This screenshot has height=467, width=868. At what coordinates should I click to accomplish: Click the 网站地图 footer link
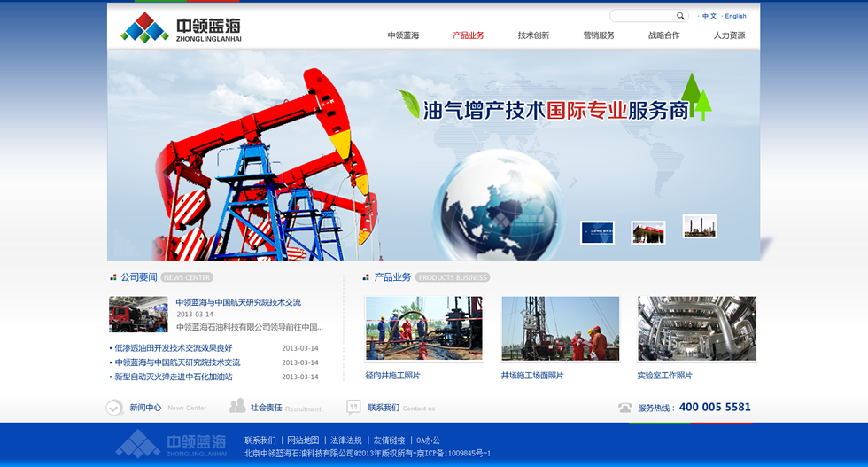click(x=303, y=440)
